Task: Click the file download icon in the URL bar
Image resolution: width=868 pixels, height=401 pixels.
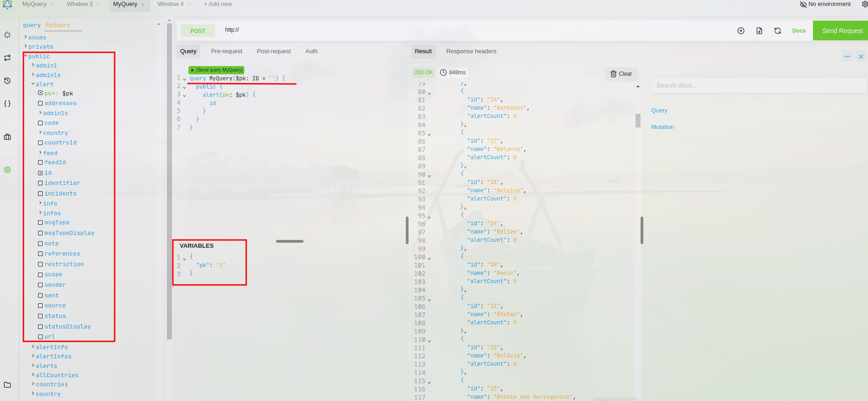Action: pyautogui.click(x=759, y=31)
